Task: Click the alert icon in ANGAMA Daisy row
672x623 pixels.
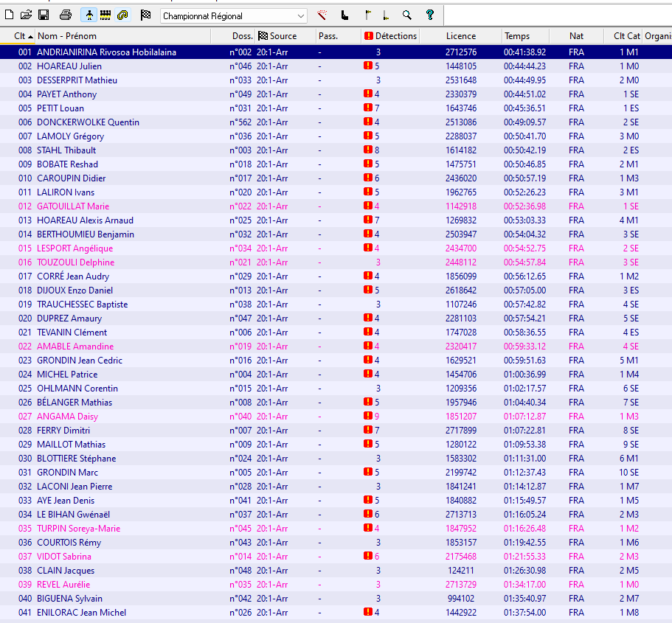Action: tap(367, 416)
